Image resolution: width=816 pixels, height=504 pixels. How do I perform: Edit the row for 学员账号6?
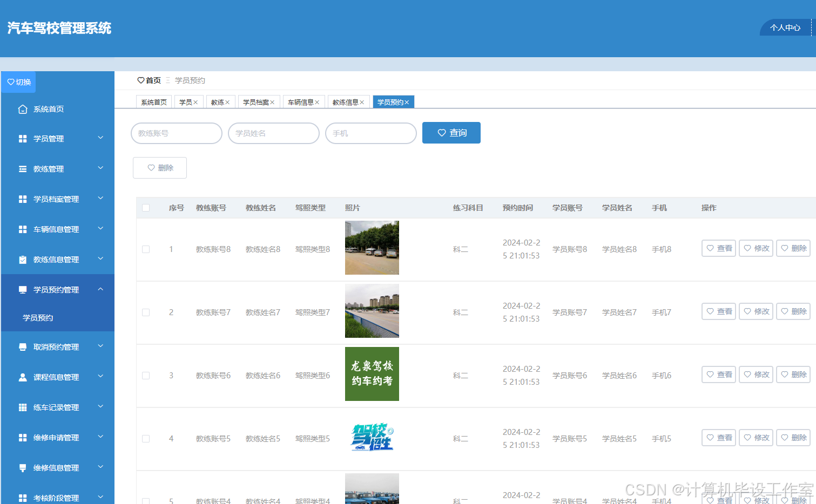click(756, 374)
